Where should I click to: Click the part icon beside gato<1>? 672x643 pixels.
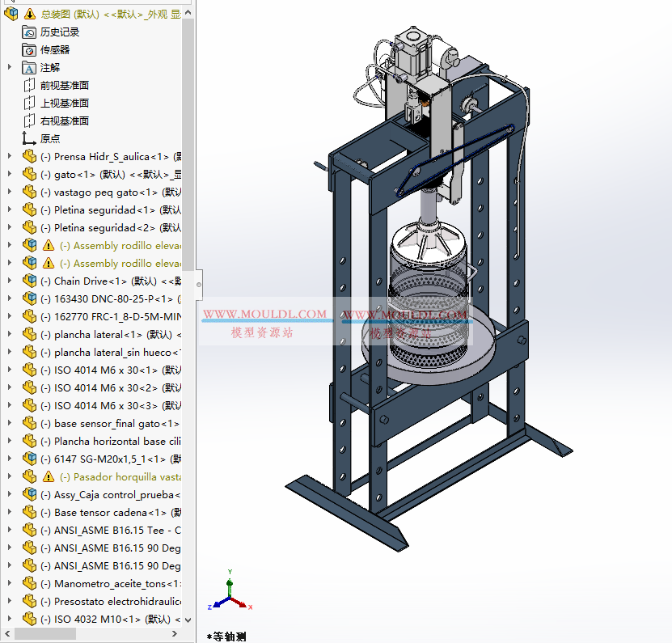[29, 174]
